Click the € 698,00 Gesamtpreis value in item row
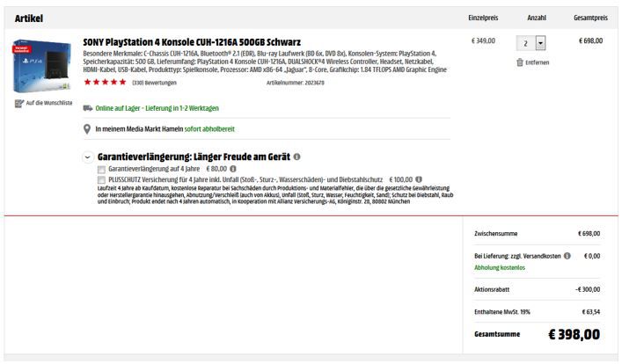This screenshot has width=622, height=364. pos(590,40)
